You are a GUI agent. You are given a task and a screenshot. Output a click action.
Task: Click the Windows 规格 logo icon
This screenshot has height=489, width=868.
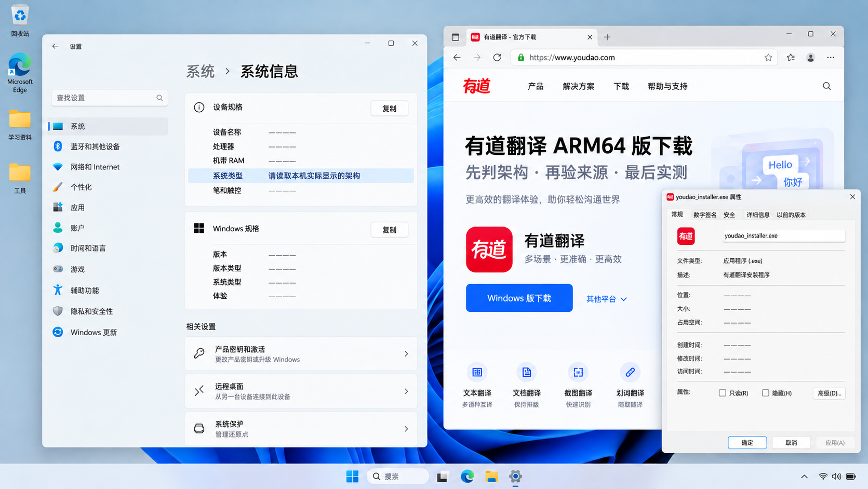[x=199, y=228]
